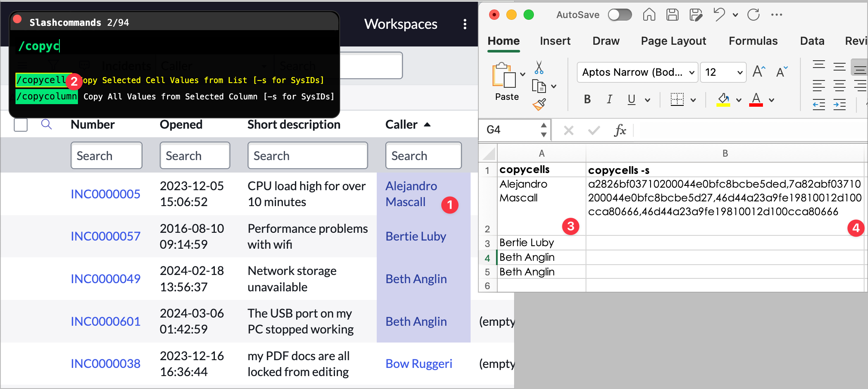Click the search magnifier icon in list header
Image resolution: width=868 pixels, height=389 pixels.
coord(46,125)
